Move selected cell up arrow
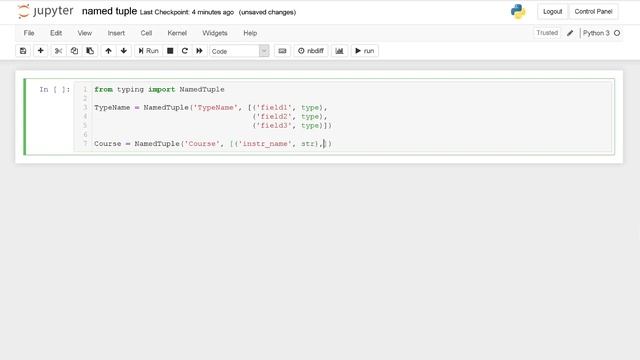 [108, 51]
